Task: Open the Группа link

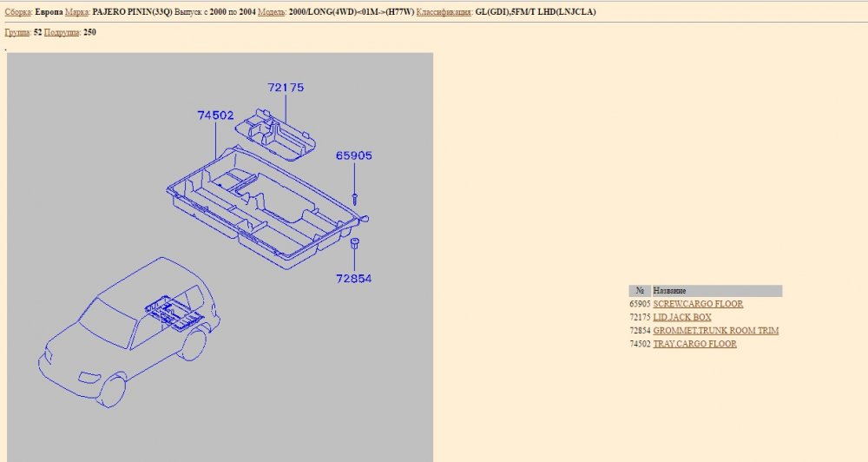Action: [17, 32]
